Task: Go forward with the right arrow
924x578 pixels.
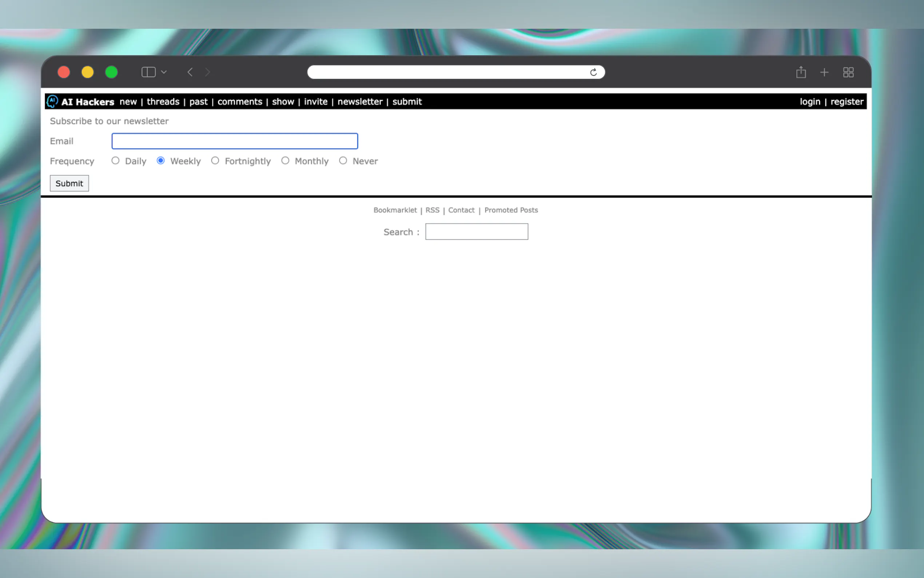Action: pyautogui.click(x=208, y=72)
